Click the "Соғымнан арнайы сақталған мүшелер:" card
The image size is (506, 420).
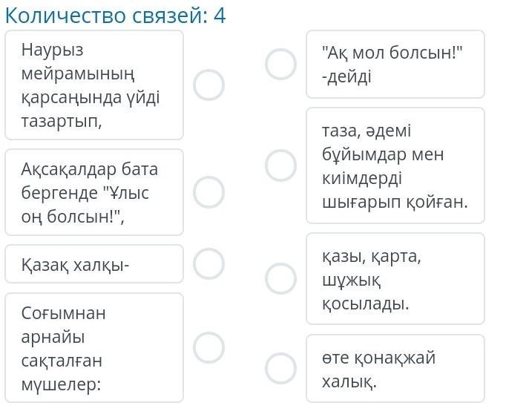click(94, 348)
